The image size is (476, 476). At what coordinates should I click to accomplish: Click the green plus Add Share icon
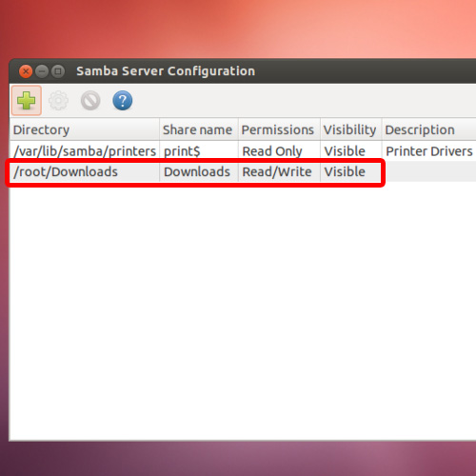27,100
